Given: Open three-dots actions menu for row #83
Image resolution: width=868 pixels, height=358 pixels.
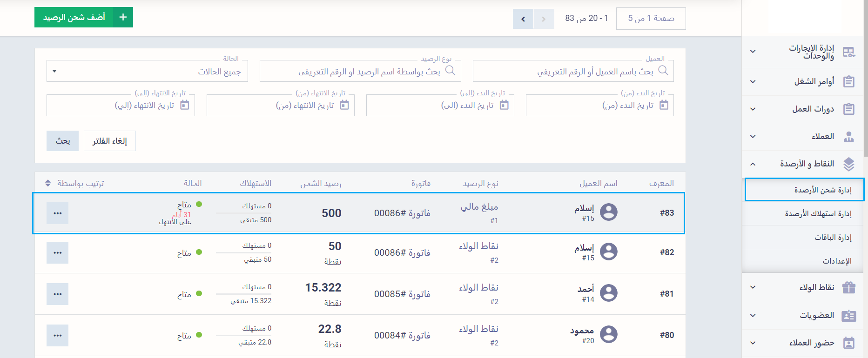Looking at the screenshot, I should point(57,213).
